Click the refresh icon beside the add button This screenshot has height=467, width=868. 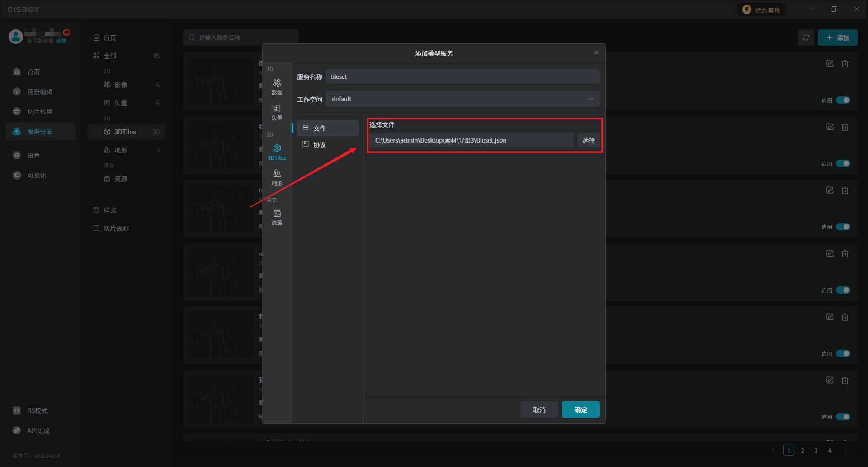coord(806,38)
